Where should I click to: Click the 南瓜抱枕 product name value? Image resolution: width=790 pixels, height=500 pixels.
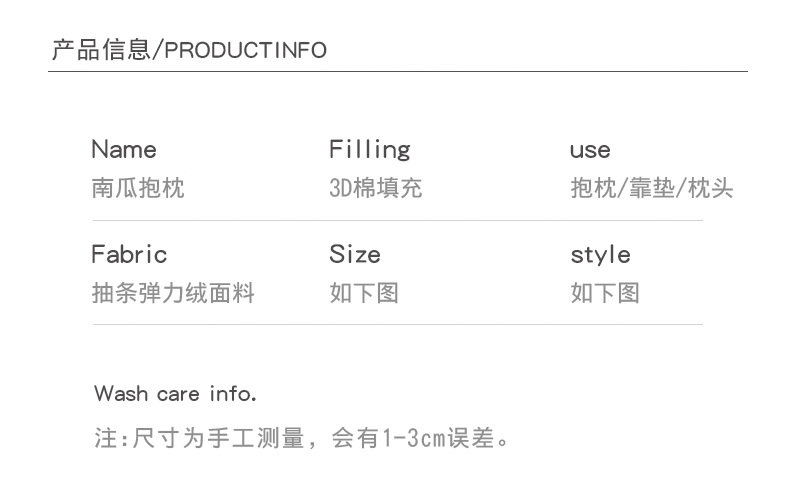(x=137, y=188)
